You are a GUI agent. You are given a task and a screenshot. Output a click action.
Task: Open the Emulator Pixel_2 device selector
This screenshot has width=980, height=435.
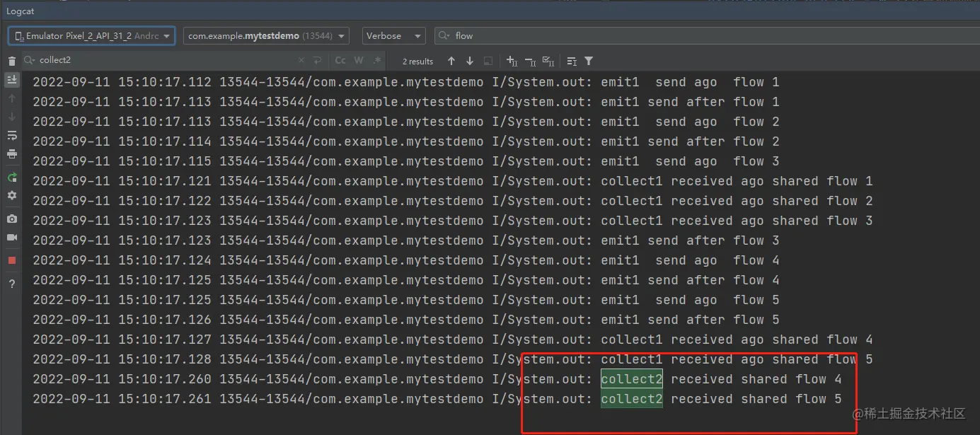tap(91, 35)
